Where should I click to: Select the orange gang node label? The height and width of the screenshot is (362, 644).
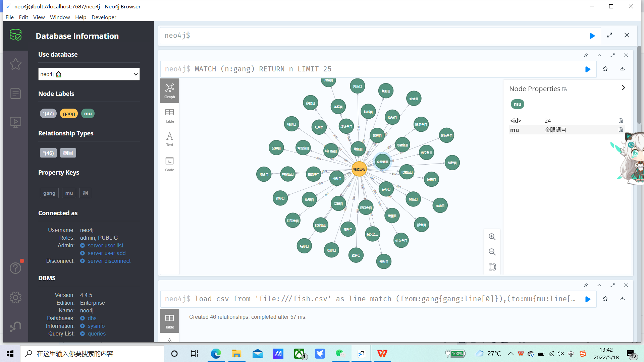69,114
